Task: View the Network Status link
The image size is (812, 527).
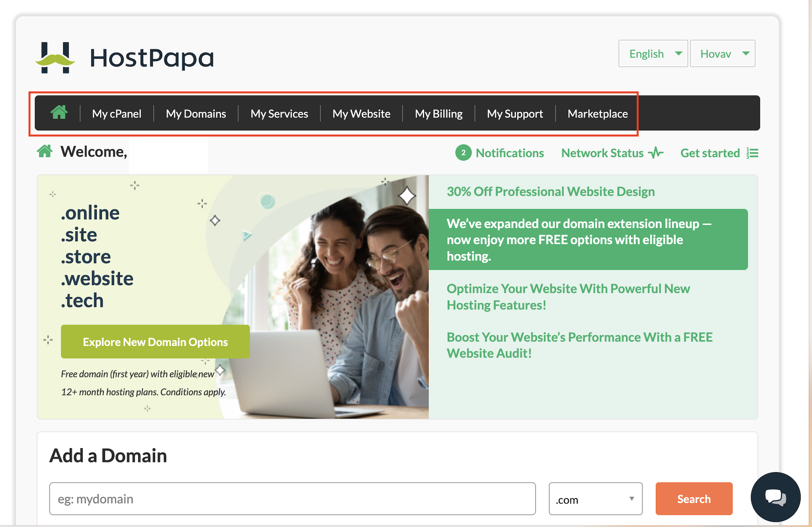Action: 602,153
